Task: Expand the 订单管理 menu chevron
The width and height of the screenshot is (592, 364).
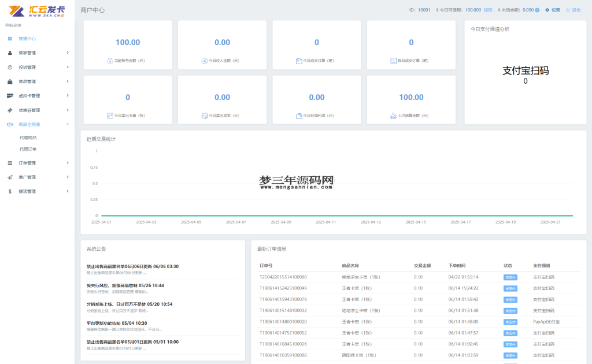Action: point(67,162)
